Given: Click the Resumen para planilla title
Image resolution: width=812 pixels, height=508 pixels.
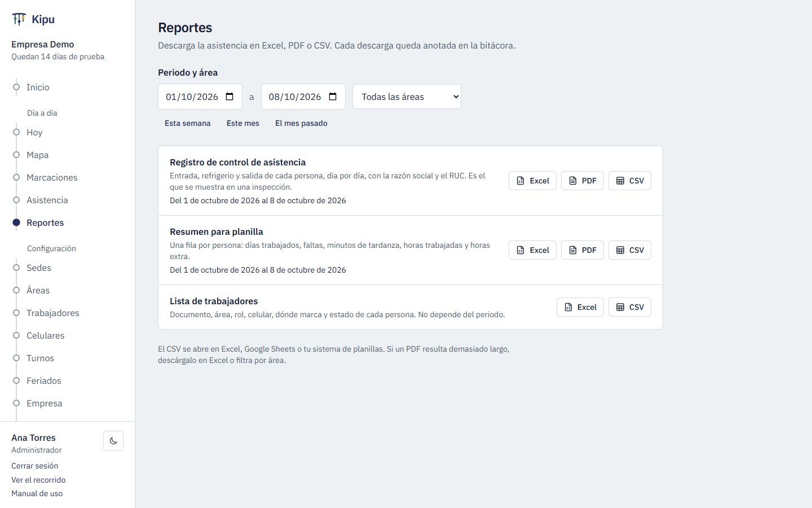Looking at the screenshot, I should tap(217, 231).
